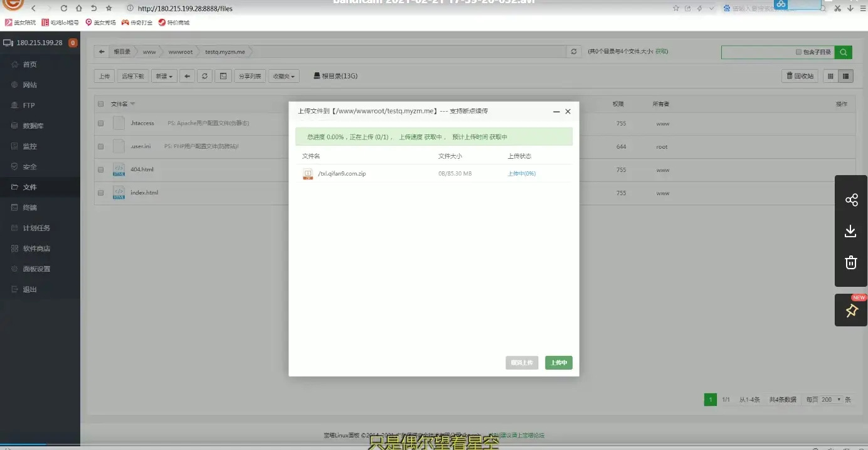
Task: Expand the 新建 dropdown
Action: pos(164,76)
